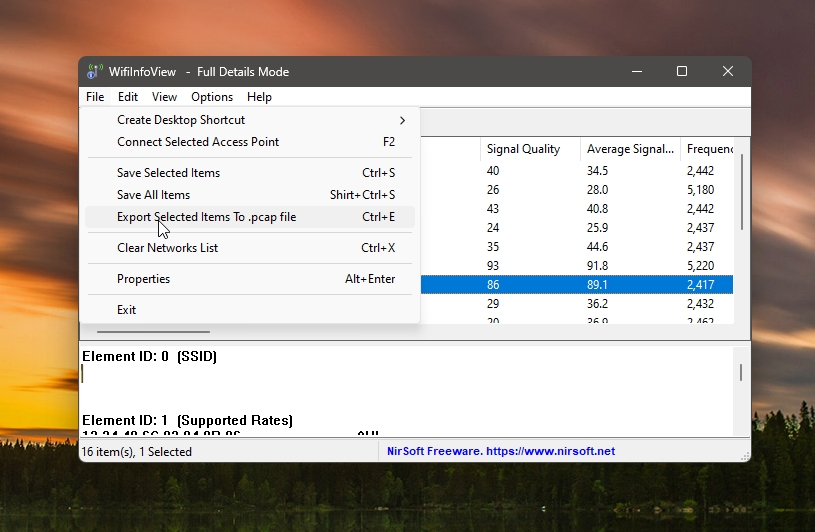
Task: Click average signal value 28.0
Action: [x=597, y=190]
